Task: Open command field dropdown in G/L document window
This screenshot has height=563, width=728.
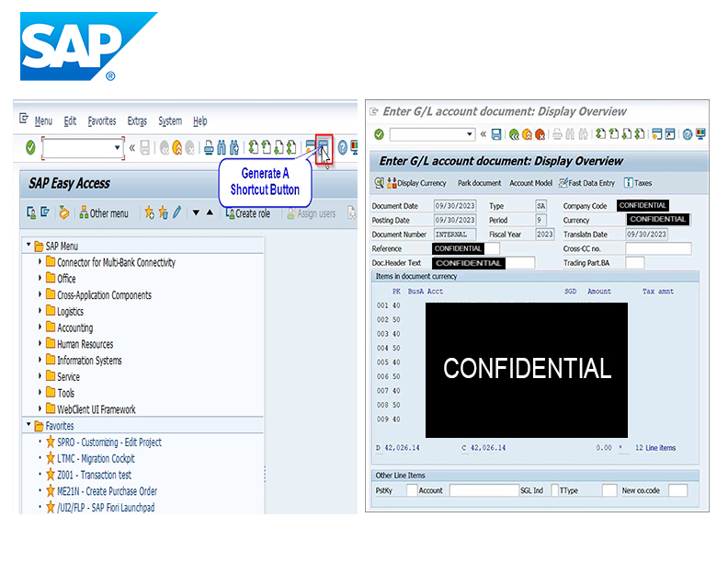Action: (x=470, y=134)
